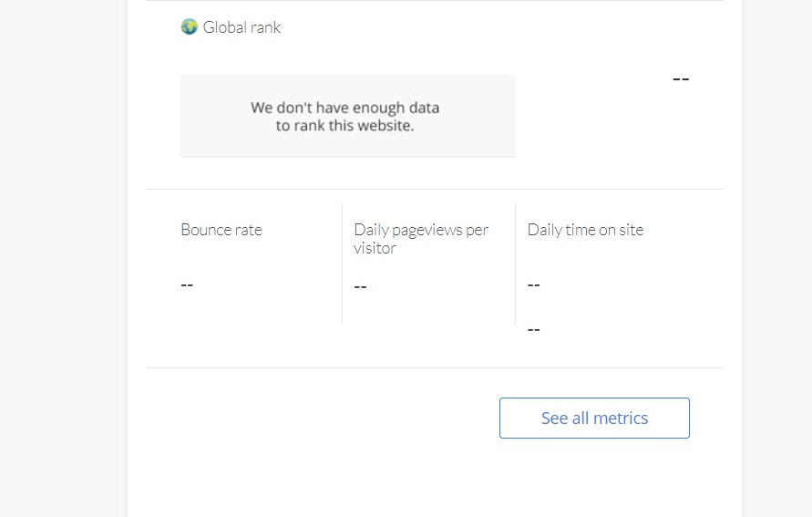Image resolution: width=812 pixels, height=517 pixels.
Task: Click the not enough data message box
Action: [348, 116]
